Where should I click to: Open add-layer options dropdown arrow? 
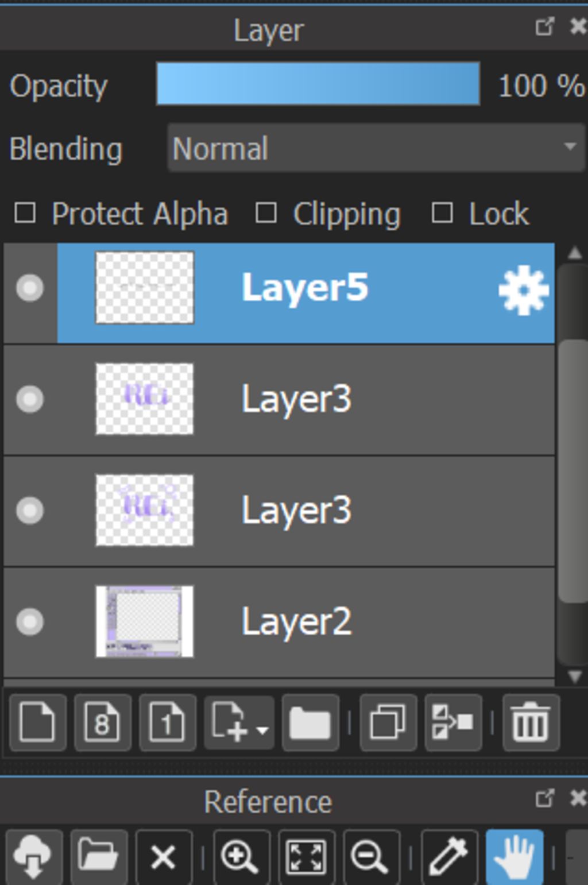pyautogui.click(x=262, y=731)
